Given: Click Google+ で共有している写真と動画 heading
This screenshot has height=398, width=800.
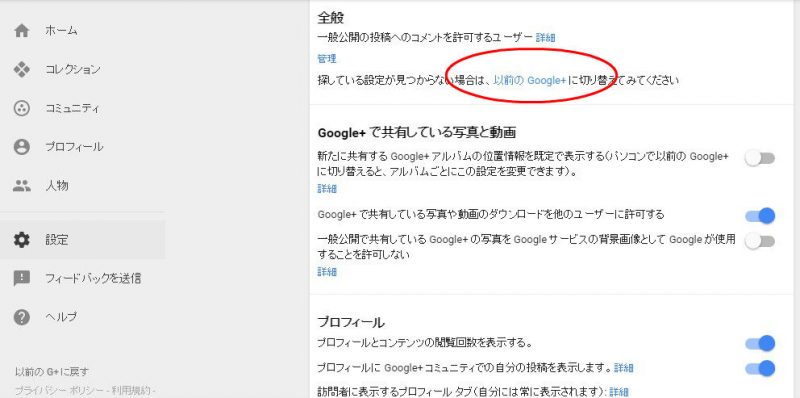Looking at the screenshot, I should [416, 133].
